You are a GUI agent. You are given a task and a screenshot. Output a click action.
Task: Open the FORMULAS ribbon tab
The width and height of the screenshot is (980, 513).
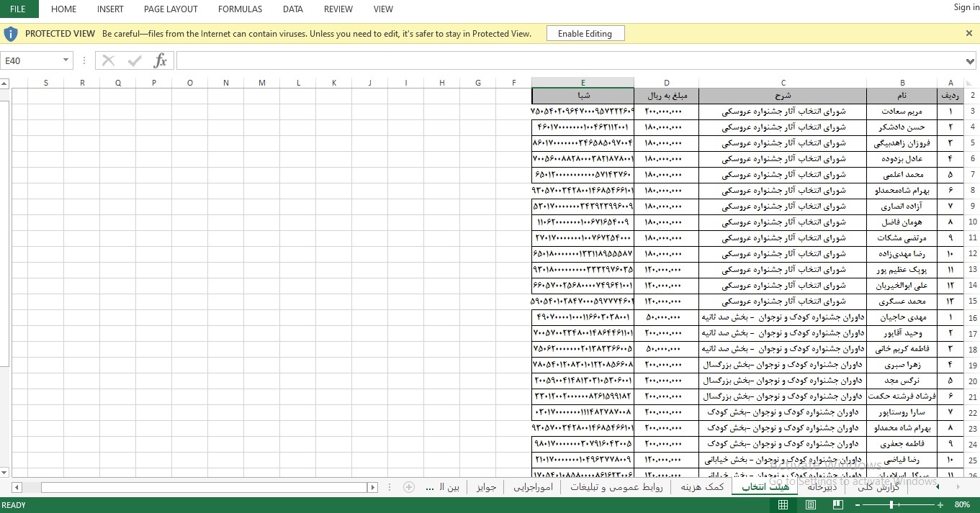point(240,9)
